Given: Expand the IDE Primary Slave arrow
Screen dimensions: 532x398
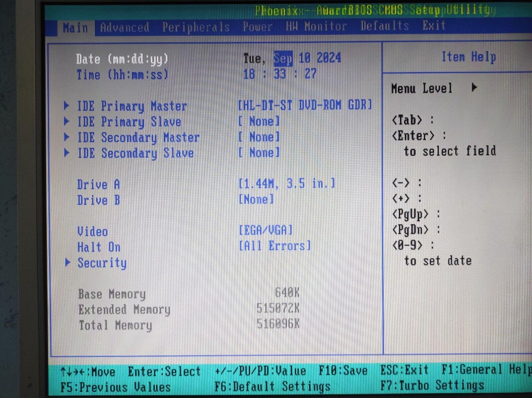Looking at the screenshot, I should 67,121.
